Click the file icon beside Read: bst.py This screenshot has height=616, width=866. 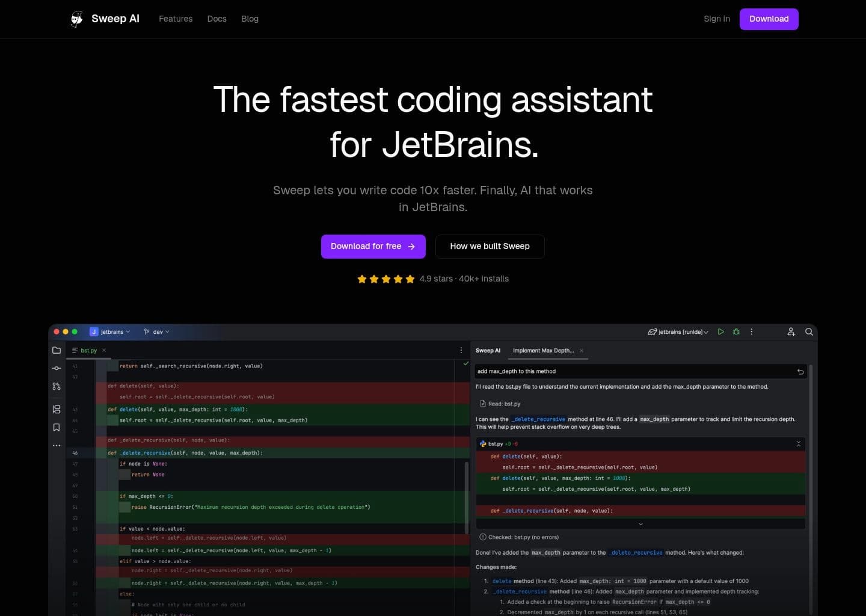coord(483,404)
